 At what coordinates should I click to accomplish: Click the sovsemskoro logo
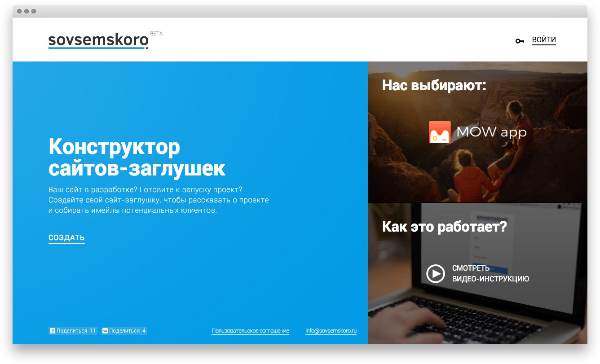point(98,40)
